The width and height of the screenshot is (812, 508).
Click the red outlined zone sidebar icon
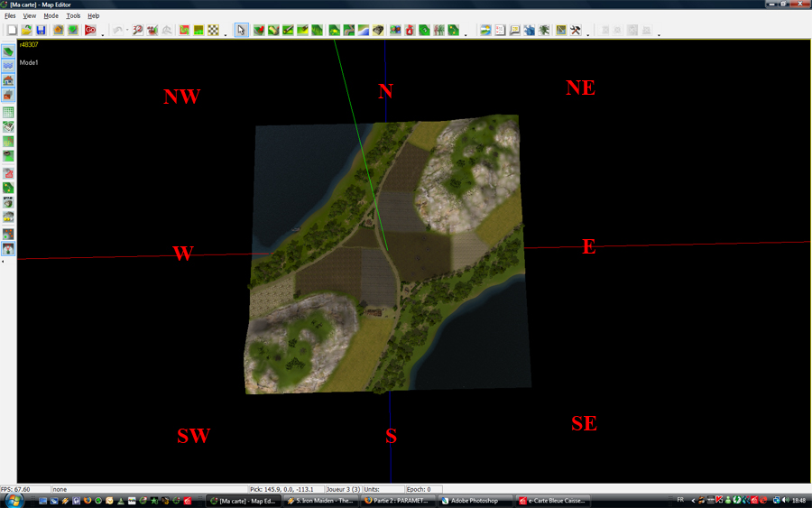[8, 173]
